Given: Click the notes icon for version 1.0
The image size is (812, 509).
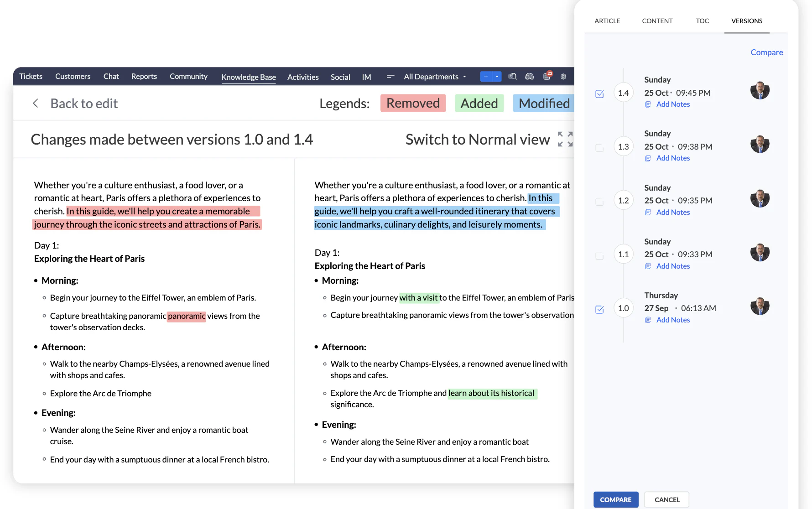Looking at the screenshot, I should pyautogui.click(x=648, y=320).
